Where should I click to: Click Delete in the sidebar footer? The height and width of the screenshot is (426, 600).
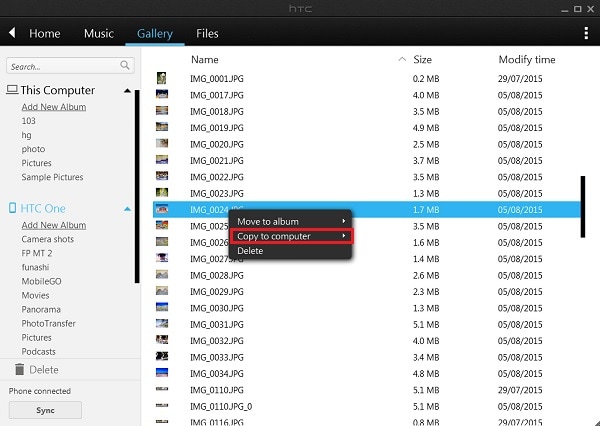click(x=44, y=370)
